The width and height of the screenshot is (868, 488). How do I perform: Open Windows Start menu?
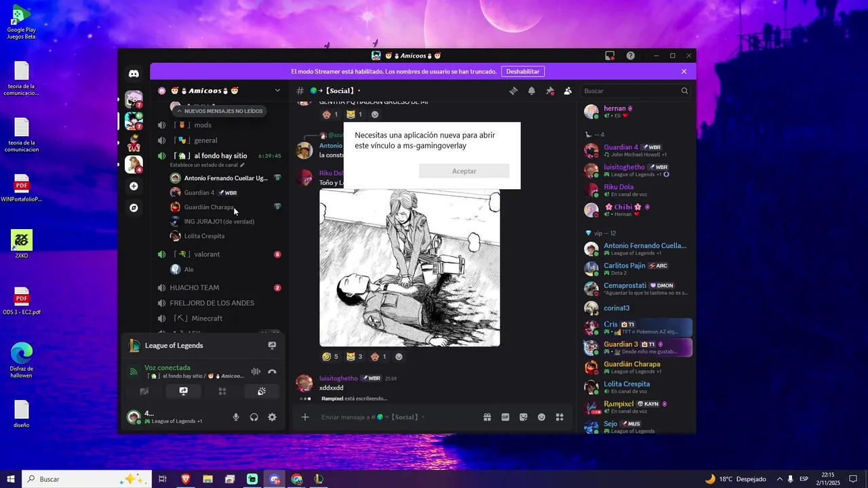(x=10, y=479)
